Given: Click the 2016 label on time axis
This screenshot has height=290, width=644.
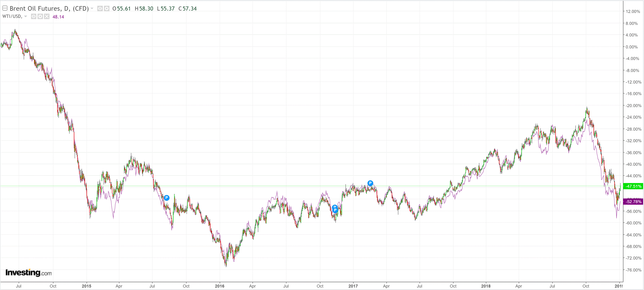Looking at the screenshot, I should tap(220, 286).
